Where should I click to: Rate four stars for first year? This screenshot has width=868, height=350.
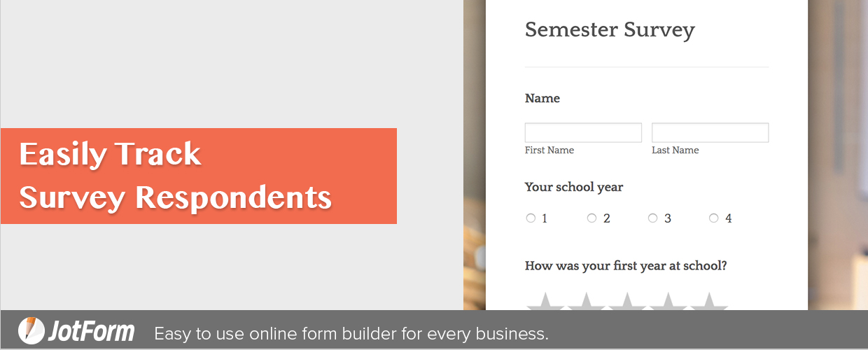click(x=668, y=302)
